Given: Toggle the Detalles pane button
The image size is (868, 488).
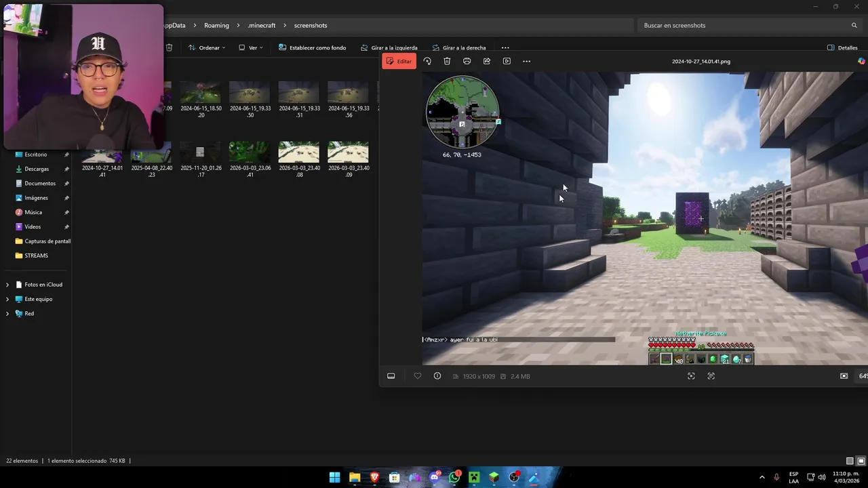Looking at the screenshot, I should coord(843,47).
